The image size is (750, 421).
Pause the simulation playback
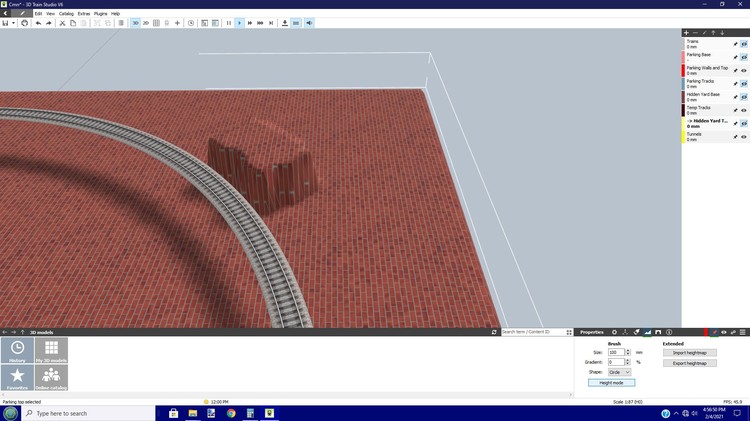[x=228, y=22]
